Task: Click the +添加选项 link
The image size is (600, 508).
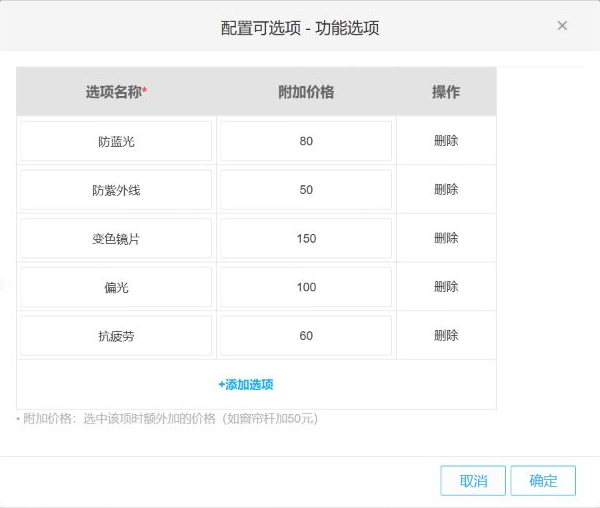Action: pos(246,384)
